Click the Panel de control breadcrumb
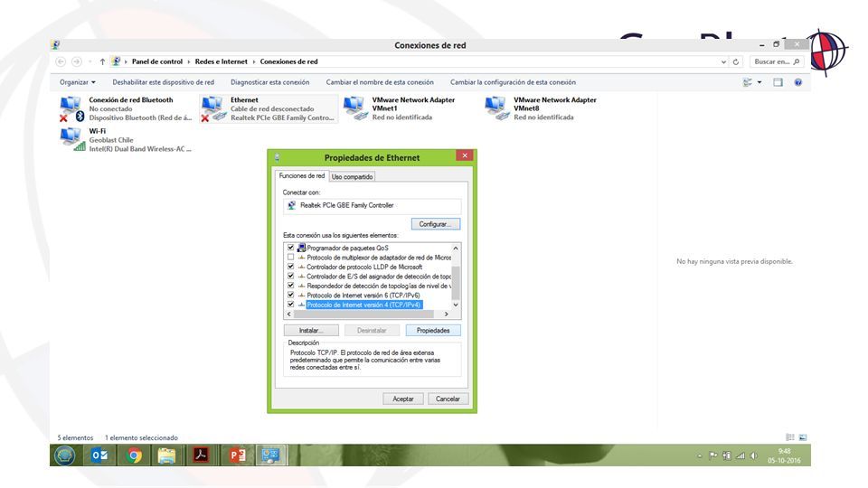Image resolution: width=868 pixels, height=488 pixels. pyautogui.click(x=157, y=61)
